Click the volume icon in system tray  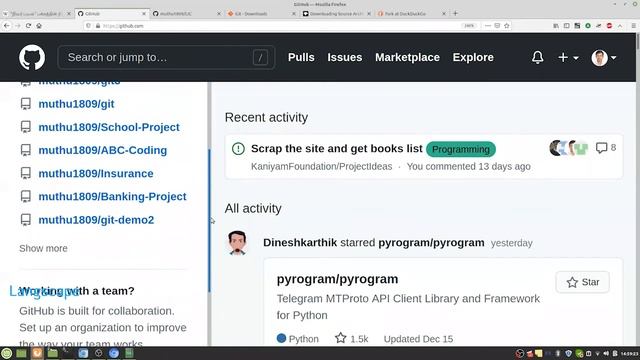pos(606,353)
